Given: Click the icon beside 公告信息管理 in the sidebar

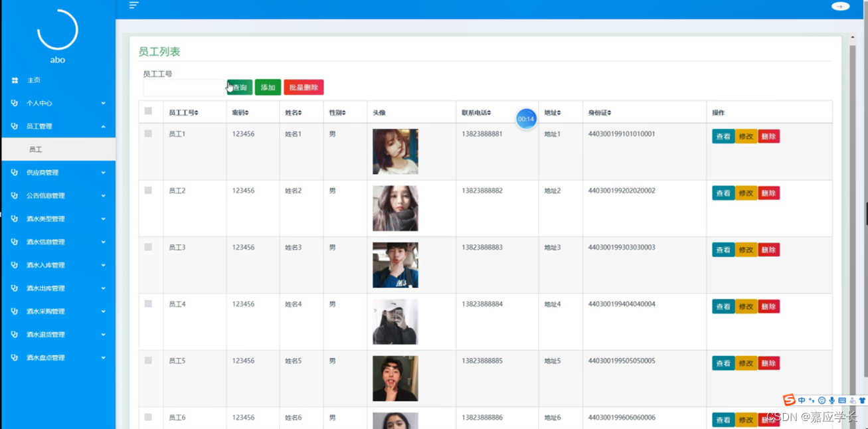Looking at the screenshot, I should pos(15,196).
